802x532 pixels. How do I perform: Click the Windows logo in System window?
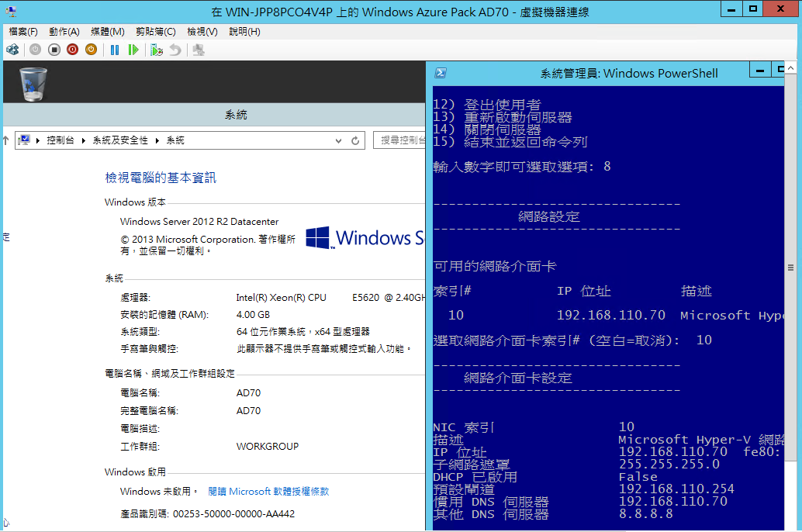[318, 238]
